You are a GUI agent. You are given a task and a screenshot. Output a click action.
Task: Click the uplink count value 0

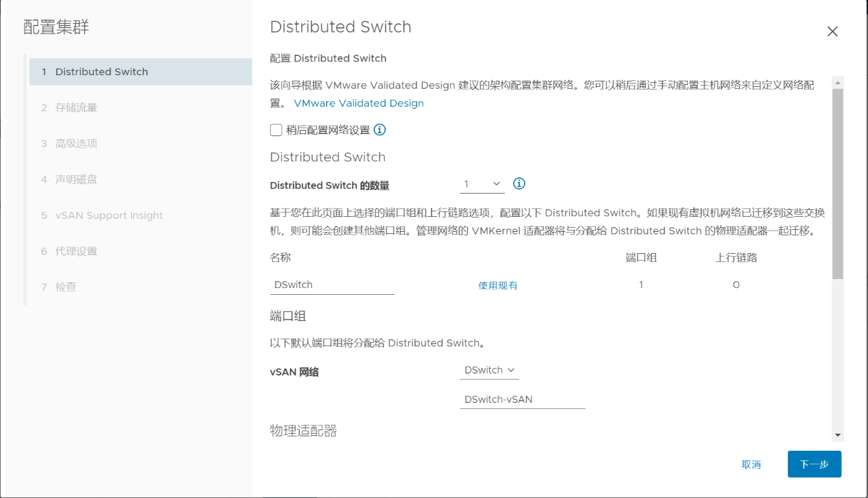click(736, 285)
